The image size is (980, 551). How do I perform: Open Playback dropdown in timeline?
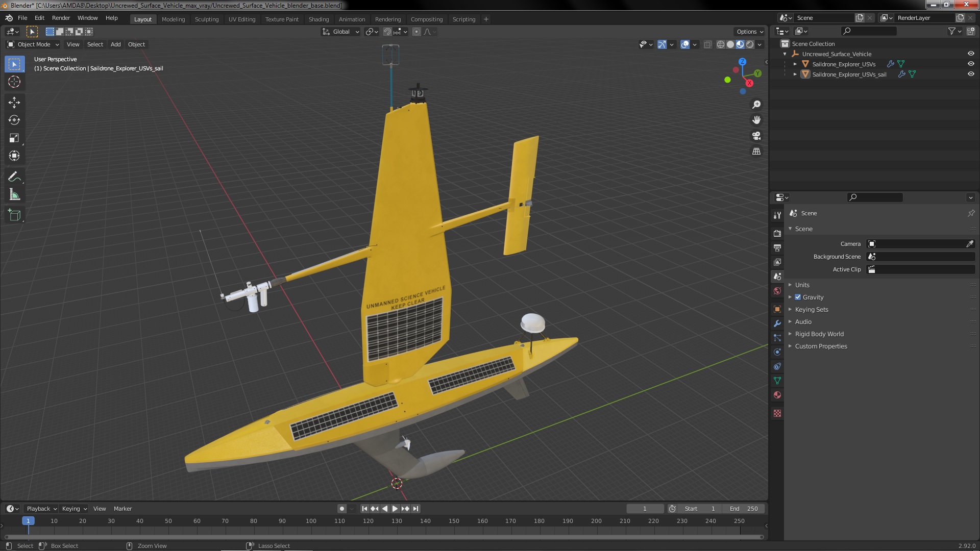pyautogui.click(x=41, y=509)
